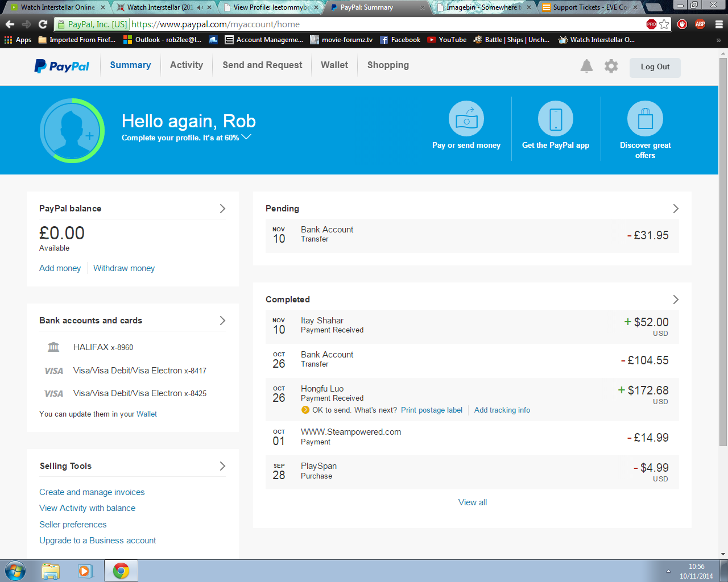Click the Discover great offers bag icon
This screenshot has height=582, width=728.
645,118
